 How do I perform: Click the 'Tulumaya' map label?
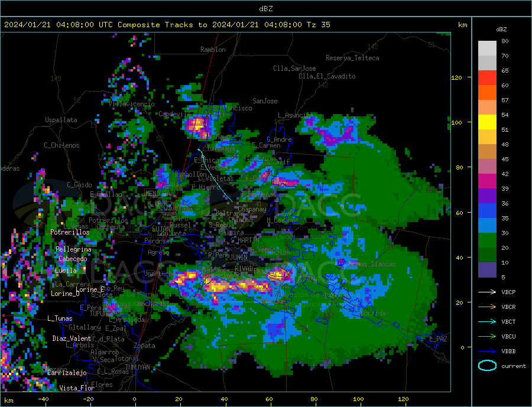[220, 148]
